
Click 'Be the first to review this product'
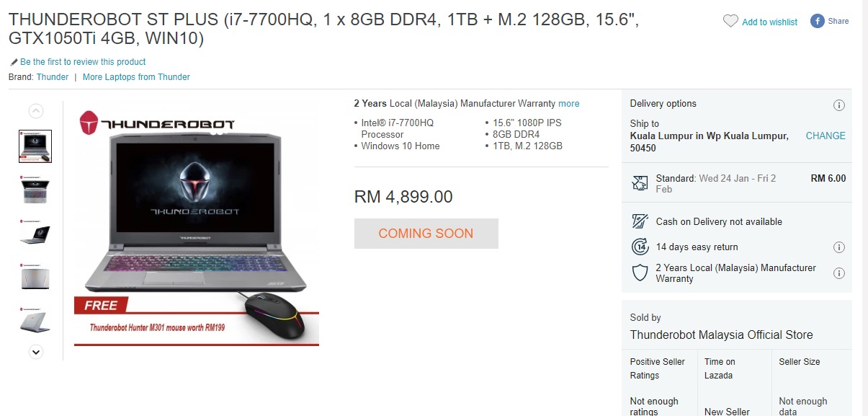(83, 62)
